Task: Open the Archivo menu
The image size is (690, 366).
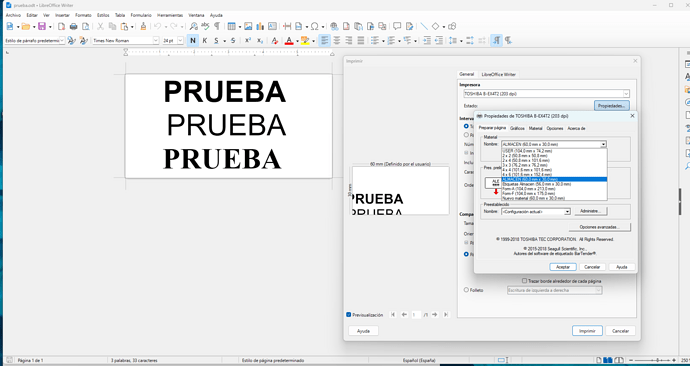Action: (x=13, y=15)
